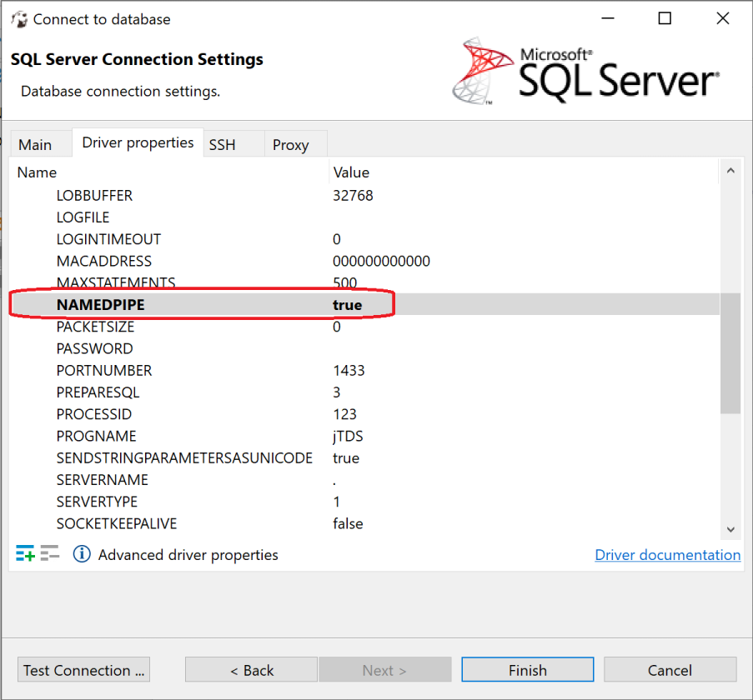Click the LOBBUFFER value 32768
753x700 pixels.
click(353, 195)
